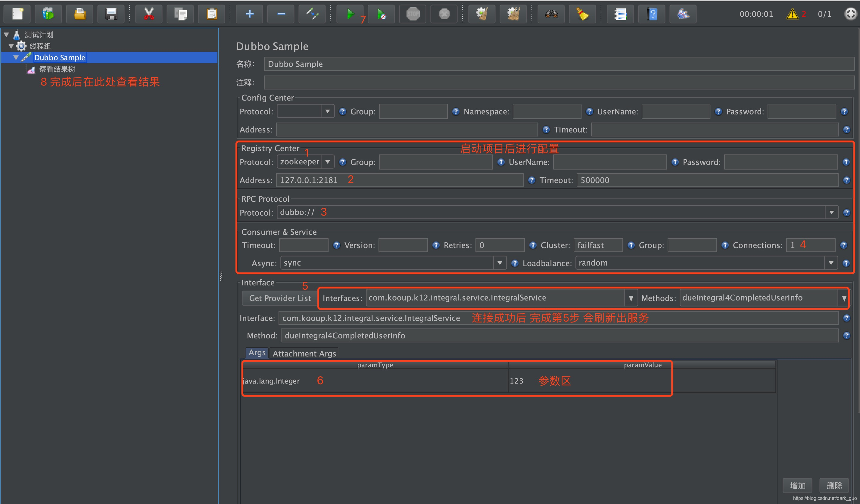The height and width of the screenshot is (504, 860).
Task: Open the Templates icon in the toolbar
Action: pos(48,14)
